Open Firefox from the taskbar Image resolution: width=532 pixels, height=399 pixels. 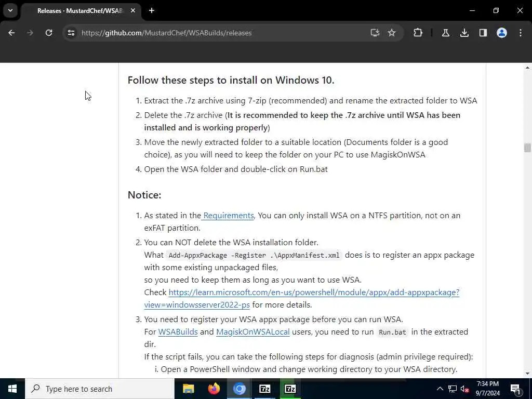(x=214, y=389)
